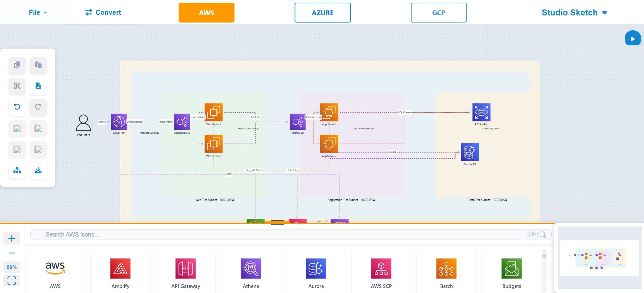Pick the Budgets icon in palette
This screenshot has width=644, height=293.
coord(512,268)
